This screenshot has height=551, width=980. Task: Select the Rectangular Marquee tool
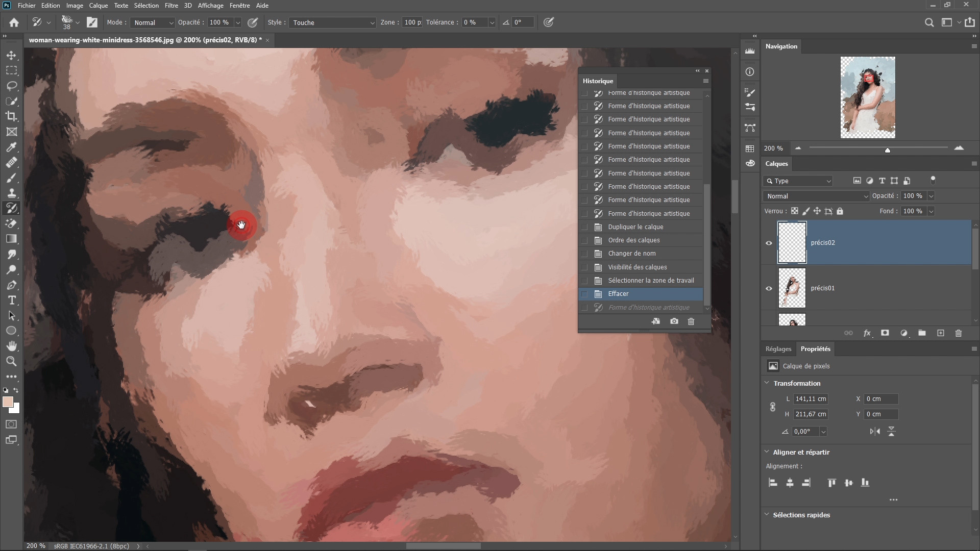coord(11,70)
